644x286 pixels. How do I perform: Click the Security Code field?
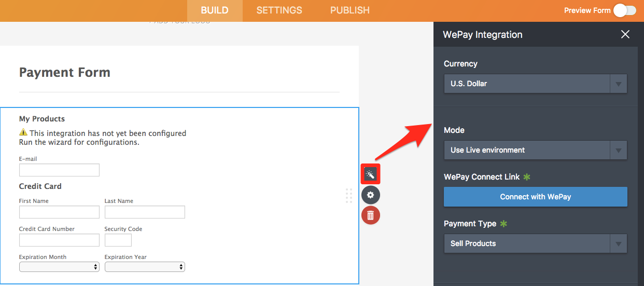click(x=118, y=240)
